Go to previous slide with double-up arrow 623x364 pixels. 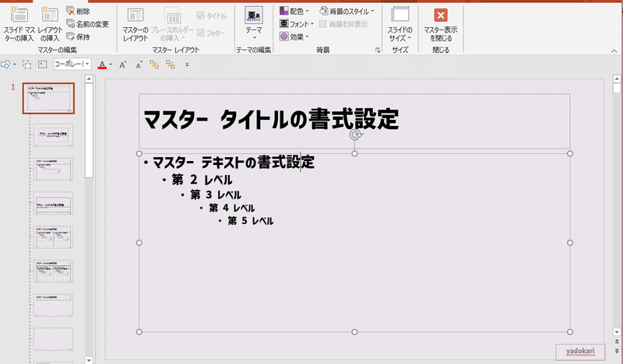[x=617, y=341]
